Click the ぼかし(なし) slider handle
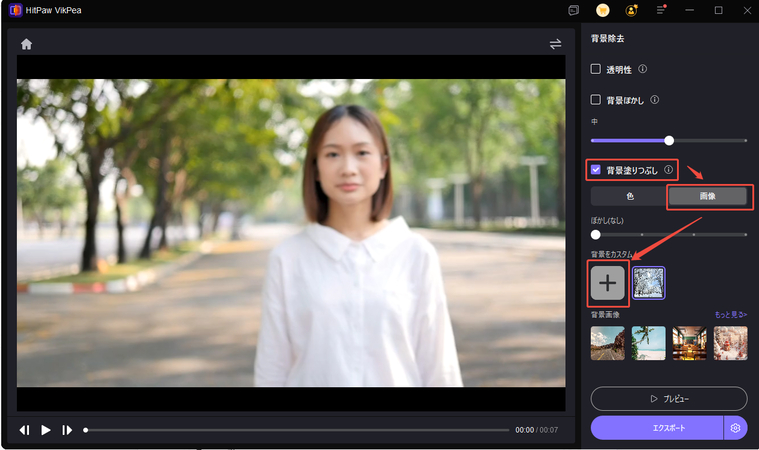 coord(596,235)
